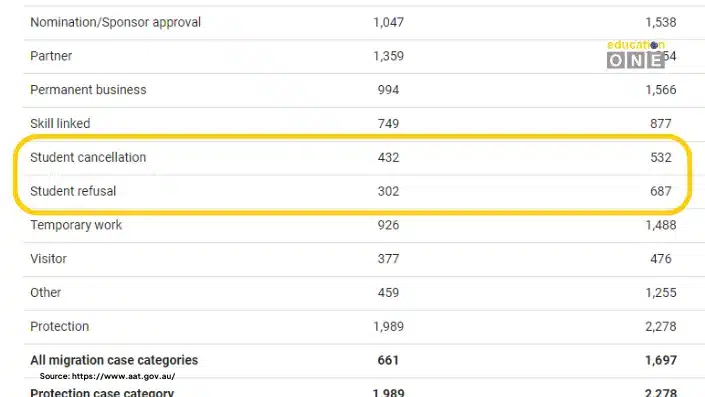Click the Permanent business row label
Screen dimensions: 705x397
[x=88, y=90]
